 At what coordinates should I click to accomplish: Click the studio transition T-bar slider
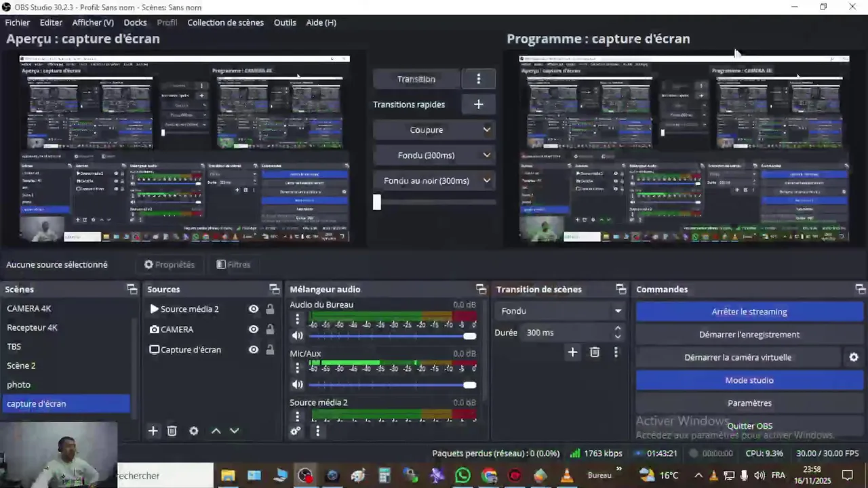(435, 202)
